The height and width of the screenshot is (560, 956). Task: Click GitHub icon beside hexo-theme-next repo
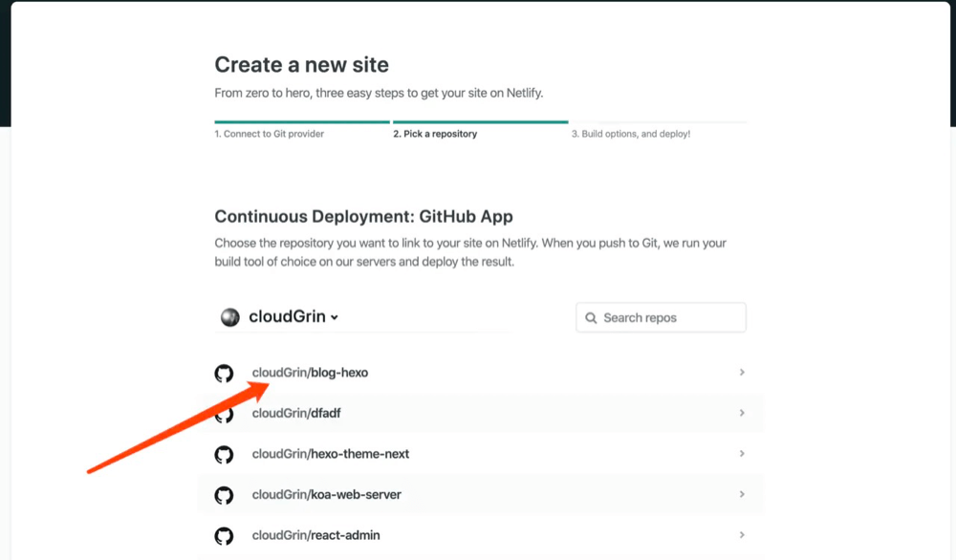(x=224, y=455)
